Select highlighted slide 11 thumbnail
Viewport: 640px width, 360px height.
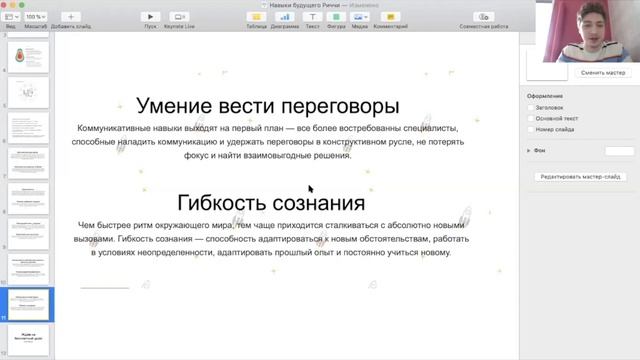tap(28, 305)
